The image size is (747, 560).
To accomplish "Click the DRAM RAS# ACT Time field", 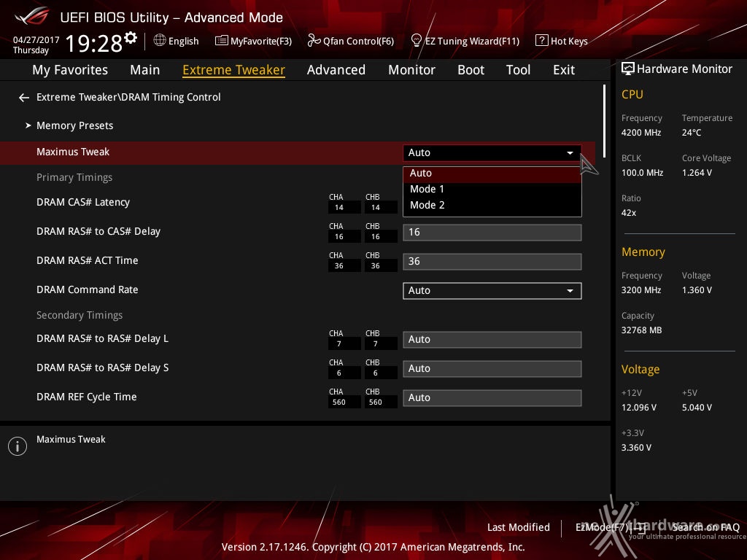I will tap(492, 262).
